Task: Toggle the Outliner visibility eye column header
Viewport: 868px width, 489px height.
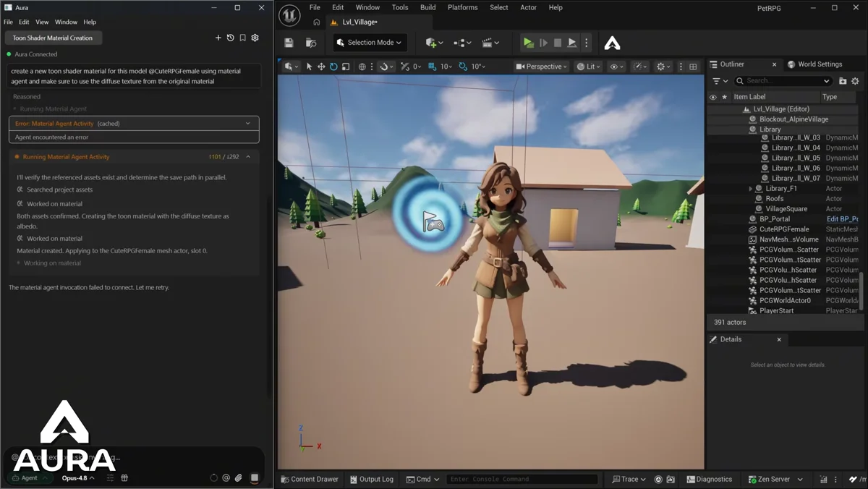Action: pos(713,97)
